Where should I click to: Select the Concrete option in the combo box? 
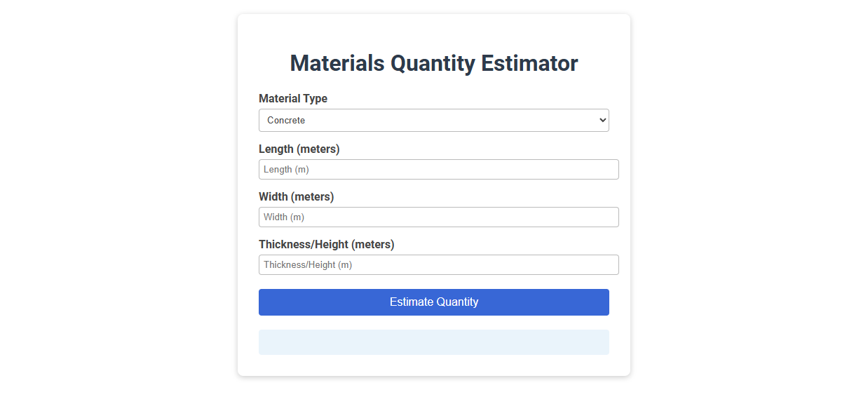point(434,120)
